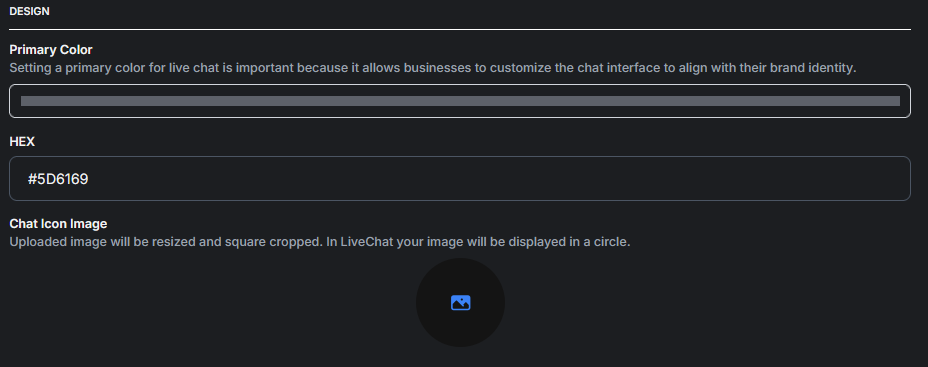Click the Chat Icon Image label
Screen dimensions: 928x367
[58, 224]
